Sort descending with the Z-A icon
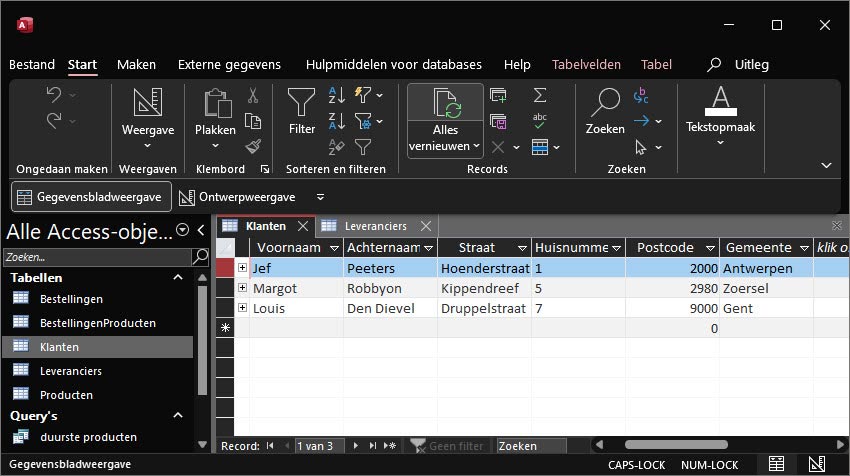Screen dimensions: 850x476 click(x=337, y=121)
